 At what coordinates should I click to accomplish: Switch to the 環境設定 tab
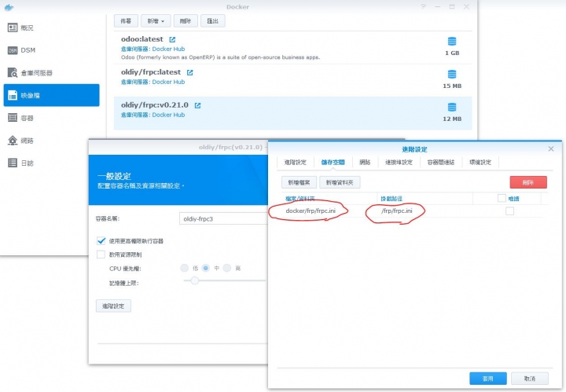480,163
